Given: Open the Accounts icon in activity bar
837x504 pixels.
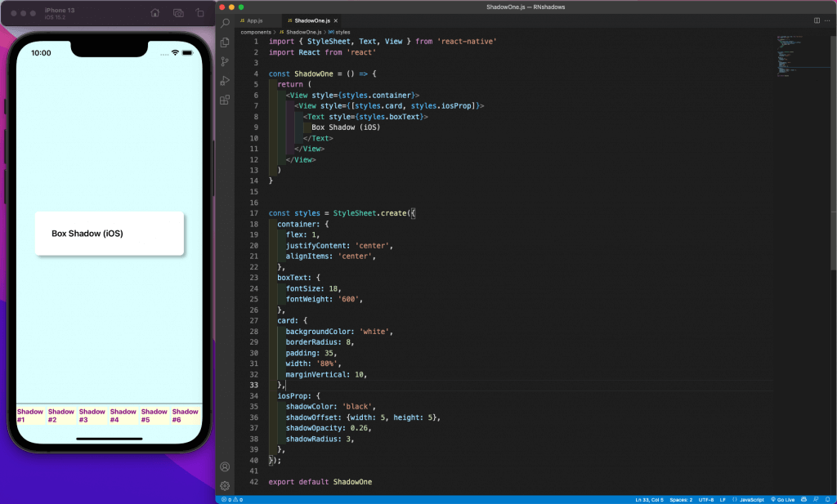Looking at the screenshot, I should [225, 467].
